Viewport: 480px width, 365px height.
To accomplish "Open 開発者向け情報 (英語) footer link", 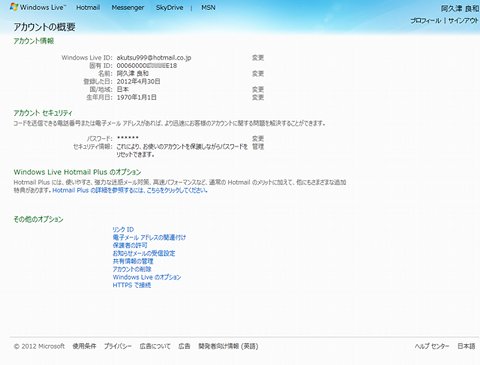I will [228, 346].
